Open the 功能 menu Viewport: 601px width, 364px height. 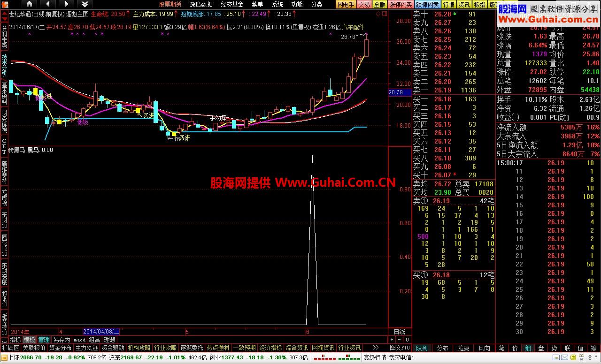point(297,4)
